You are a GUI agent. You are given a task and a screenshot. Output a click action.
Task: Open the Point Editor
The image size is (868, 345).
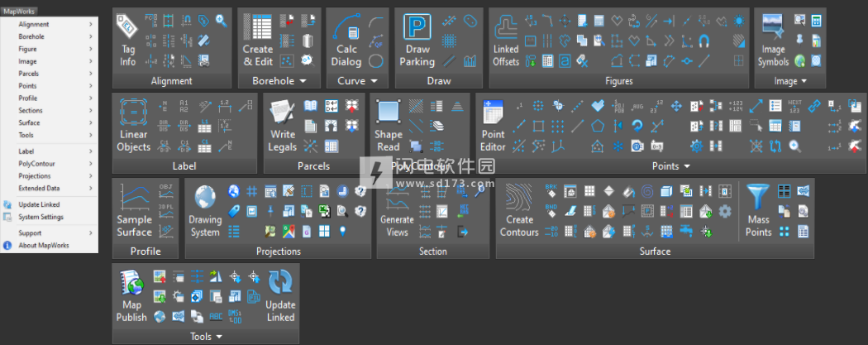[493, 126]
